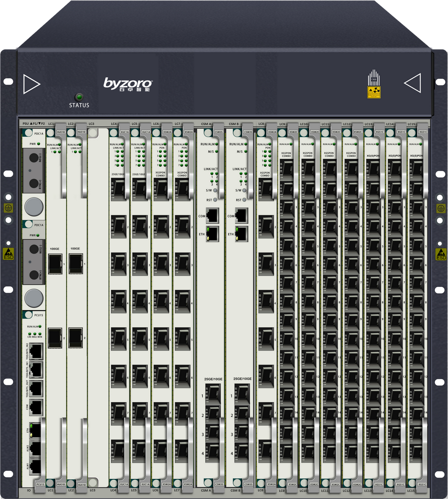Select port 6 on LC8 XSM2A card
This screenshot has height=499, width=448.
(266, 376)
